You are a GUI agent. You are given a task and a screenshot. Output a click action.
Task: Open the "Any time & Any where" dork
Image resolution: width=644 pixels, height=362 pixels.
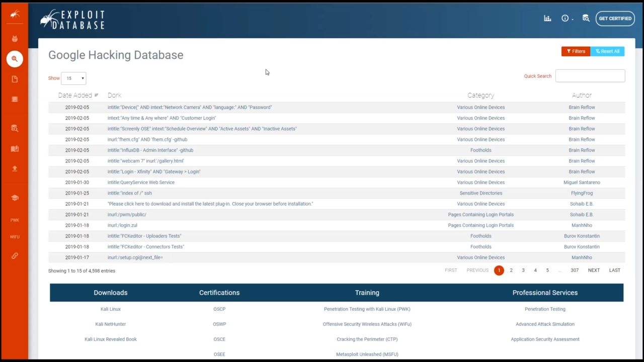162,118
